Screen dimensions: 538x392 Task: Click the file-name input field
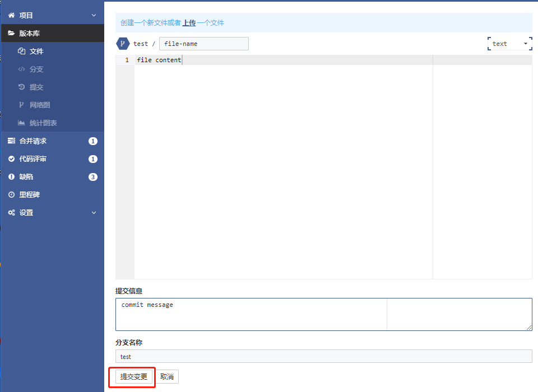pyautogui.click(x=204, y=44)
